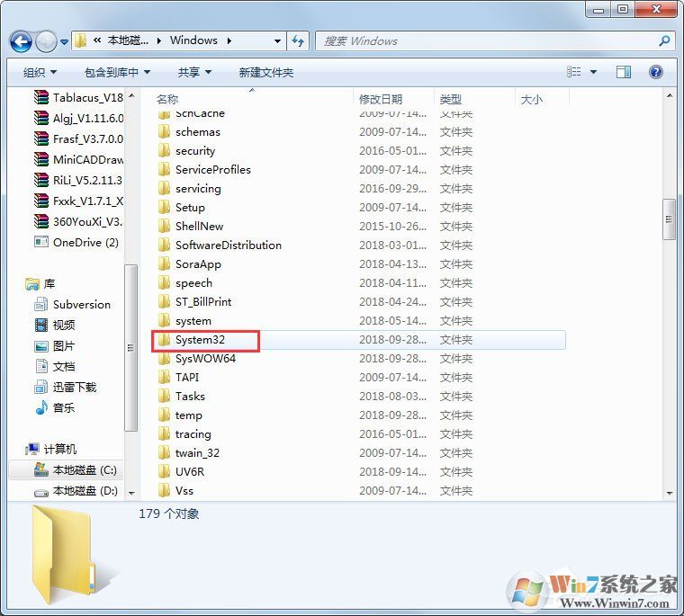Screen dimensions: 684x616
Task: Open the 包含到库中 menu
Action: (117, 72)
